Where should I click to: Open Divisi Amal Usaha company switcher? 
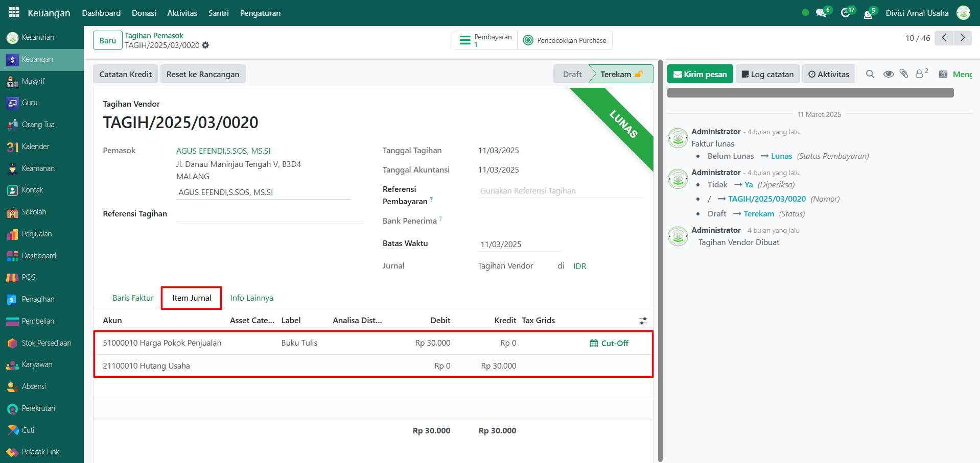(917, 13)
